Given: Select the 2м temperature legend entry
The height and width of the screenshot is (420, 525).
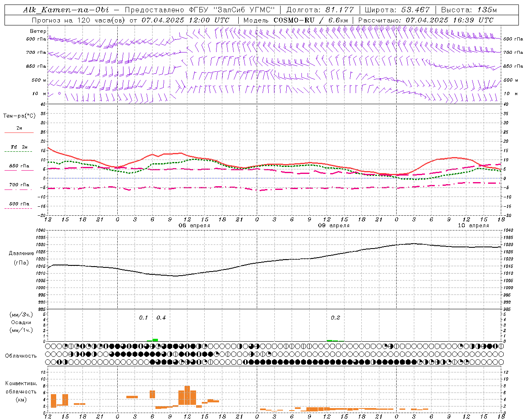Looking at the screenshot, I should [19, 128].
